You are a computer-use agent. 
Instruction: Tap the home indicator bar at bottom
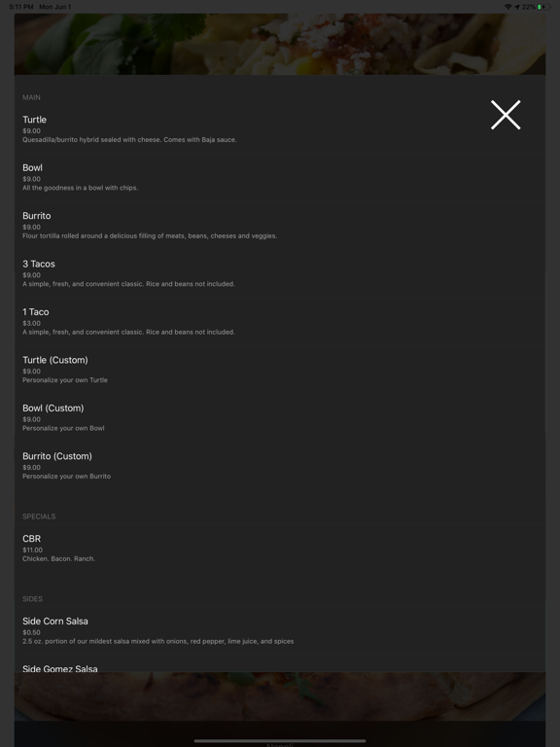280,741
